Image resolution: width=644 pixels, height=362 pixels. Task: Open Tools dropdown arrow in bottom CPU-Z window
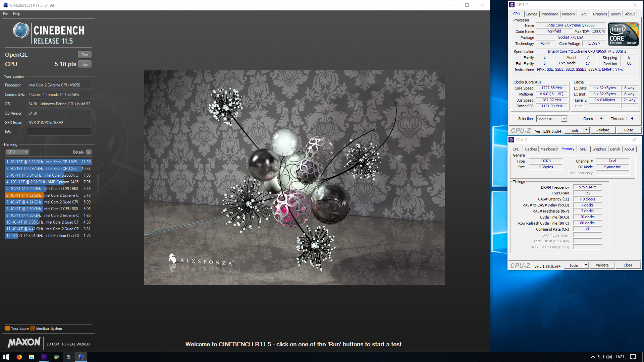586,265
